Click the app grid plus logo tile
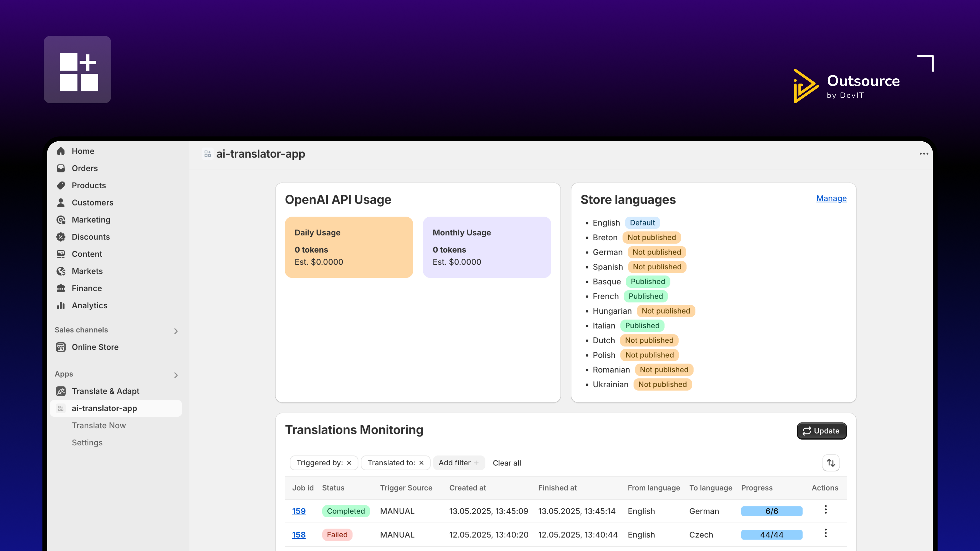 [x=77, y=70]
